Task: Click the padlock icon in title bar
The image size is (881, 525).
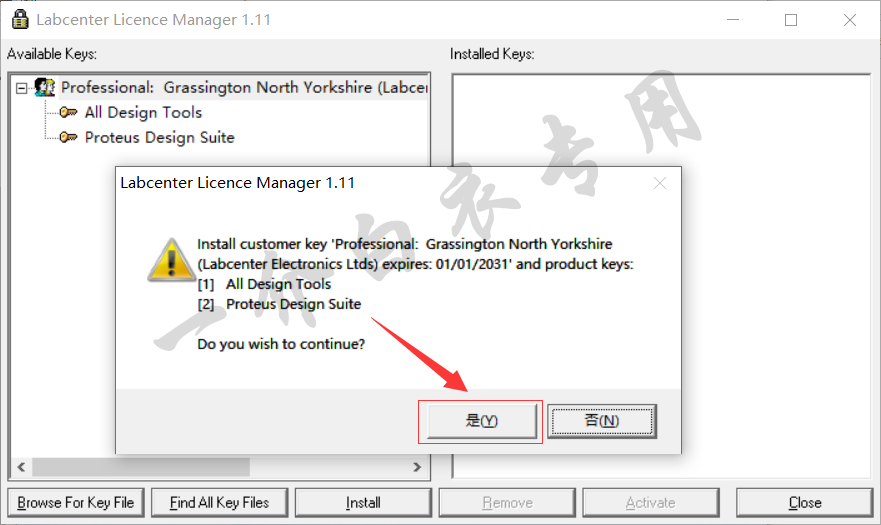Action: coord(20,19)
